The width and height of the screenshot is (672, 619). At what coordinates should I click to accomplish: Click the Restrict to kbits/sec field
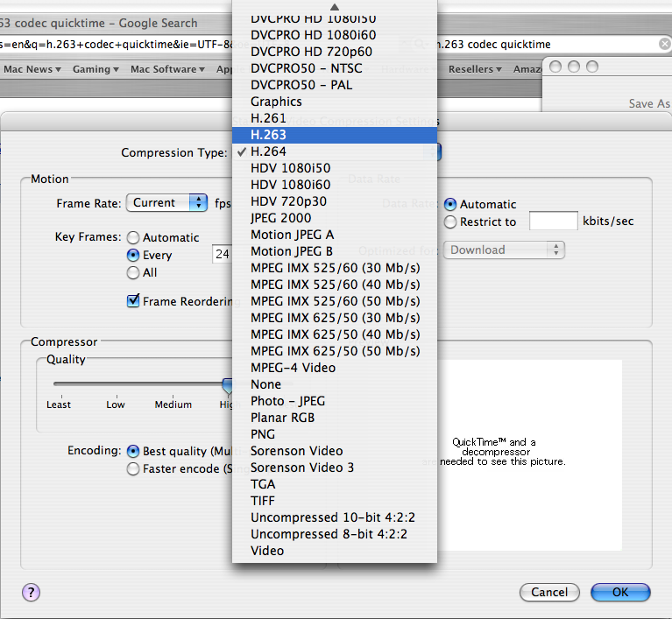coord(554,221)
